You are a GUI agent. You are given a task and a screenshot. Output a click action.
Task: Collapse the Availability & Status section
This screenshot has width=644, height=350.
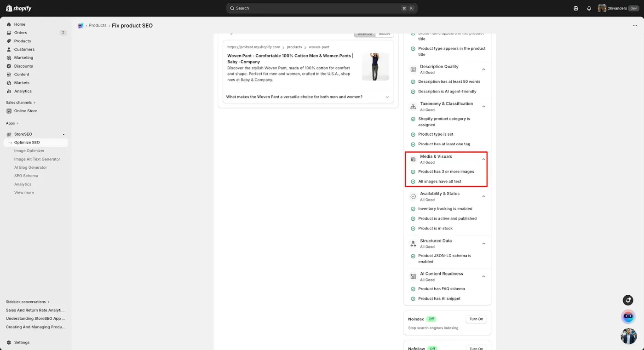pyautogui.click(x=483, y=196)
